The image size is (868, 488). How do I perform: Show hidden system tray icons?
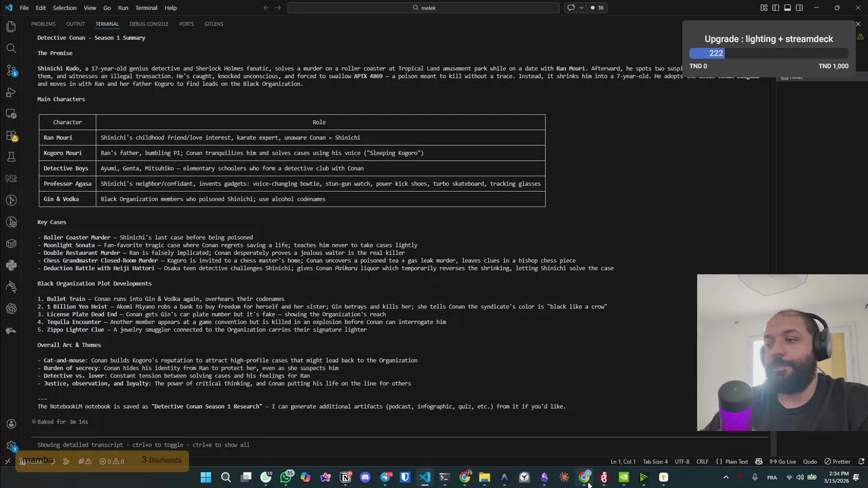(x=726, y=477)
